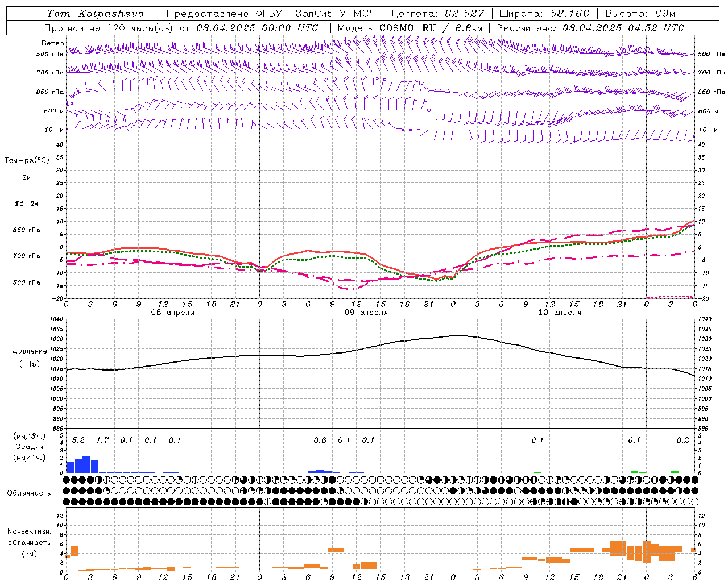Image resolution: width=728 pixels, height=582 pixels.
Task: Click the last green precipitation bar near 0.2
Action: 675,472
